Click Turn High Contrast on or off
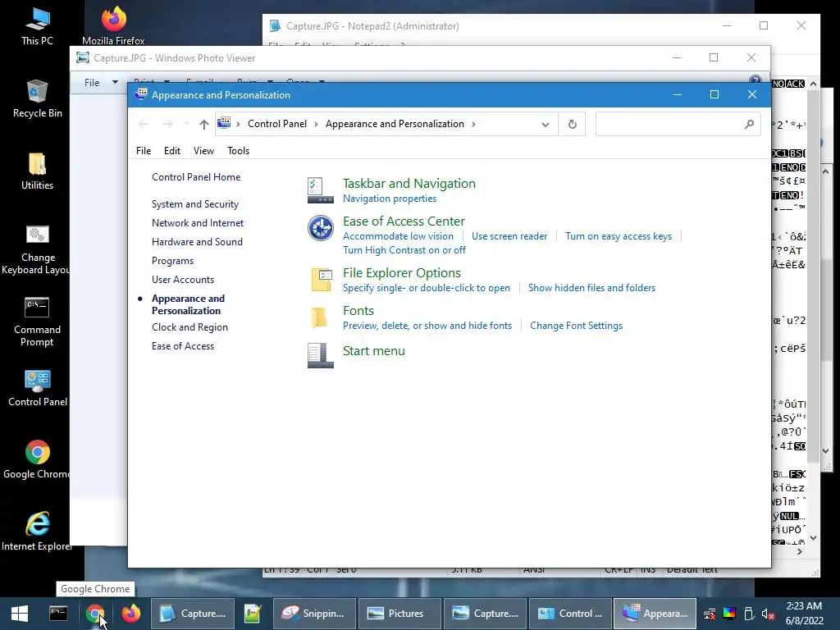The image size is (840, 630). [404, 250]
